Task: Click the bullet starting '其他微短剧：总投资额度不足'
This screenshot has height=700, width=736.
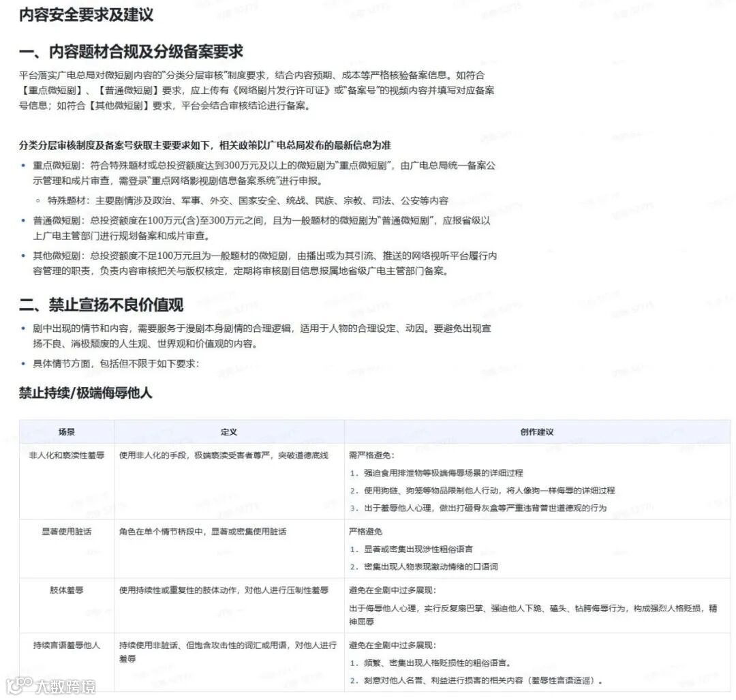Action: pyautogui.click(x=264, y=263)
